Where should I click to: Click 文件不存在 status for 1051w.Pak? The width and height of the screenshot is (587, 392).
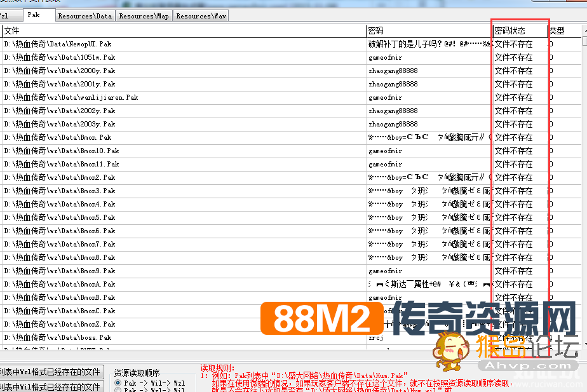click(x=513, y=58)
